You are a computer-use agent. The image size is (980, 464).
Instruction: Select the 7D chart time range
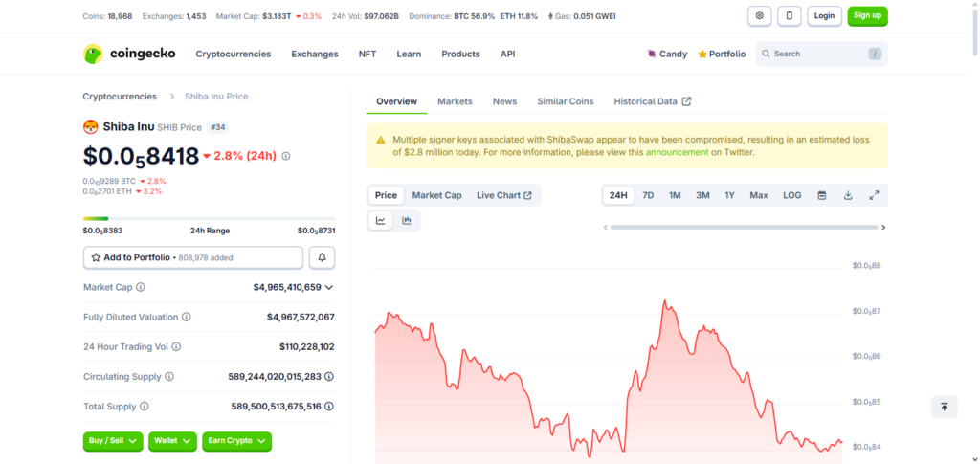tap(648, 195)
